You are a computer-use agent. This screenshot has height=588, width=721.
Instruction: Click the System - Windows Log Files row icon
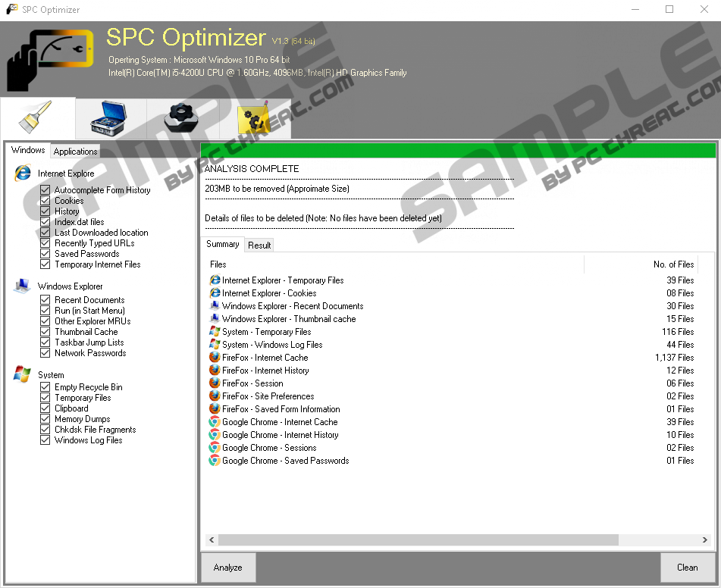(215, 344)
